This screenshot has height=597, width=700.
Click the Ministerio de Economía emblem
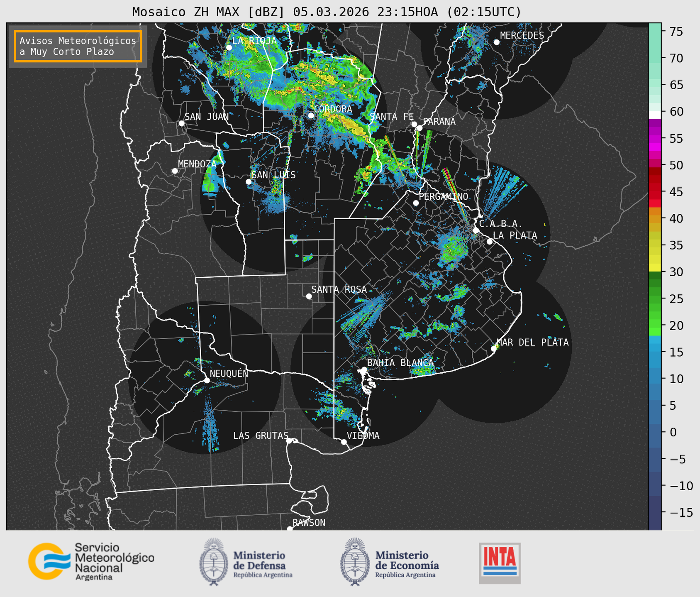tap(355, 562)
